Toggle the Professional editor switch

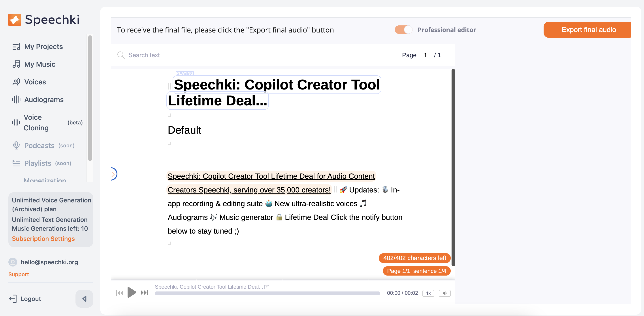tap(403, 30)
